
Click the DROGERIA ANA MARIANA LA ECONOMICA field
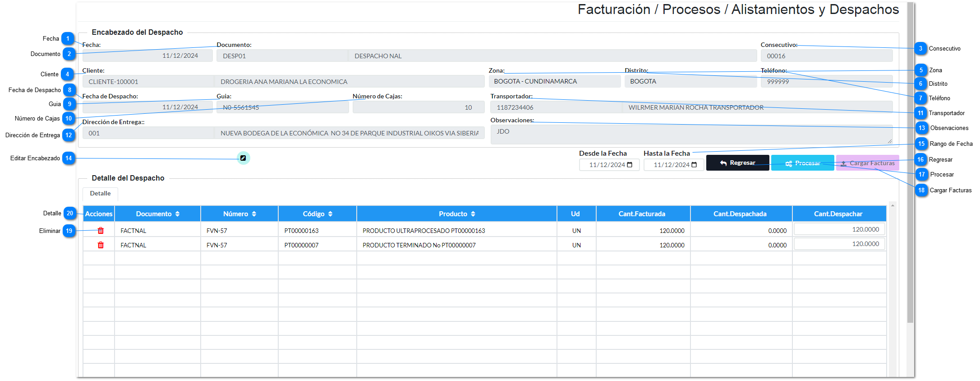pos(350,82)
